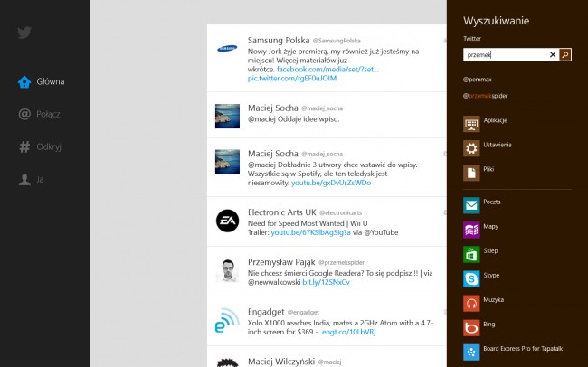Click the Electronic Arts UK author name
Screen dimensions: 588x367
(282, 212)
